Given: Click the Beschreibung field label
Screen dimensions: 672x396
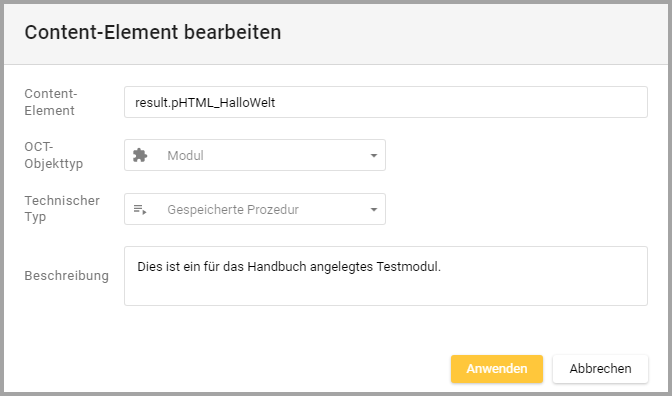Looking at the screenshot, I should [66, 276].
